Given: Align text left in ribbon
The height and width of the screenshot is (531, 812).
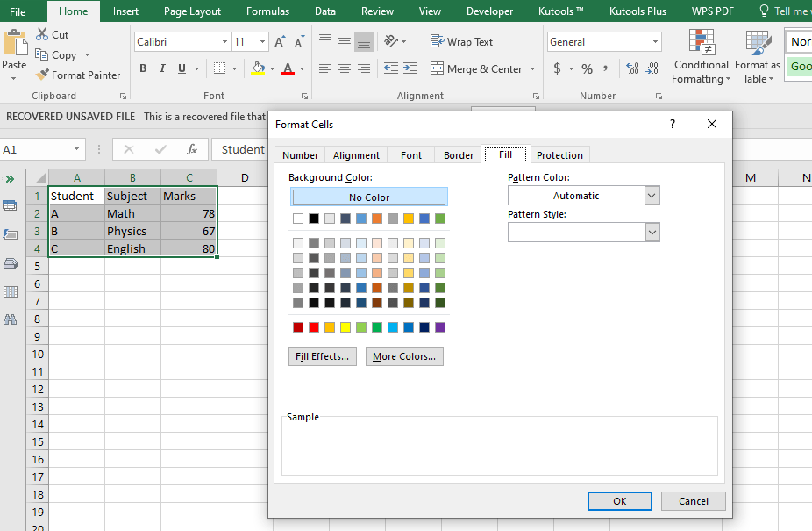Looking at the screenshot, I should pyautogui.click(x=325, y=68).
